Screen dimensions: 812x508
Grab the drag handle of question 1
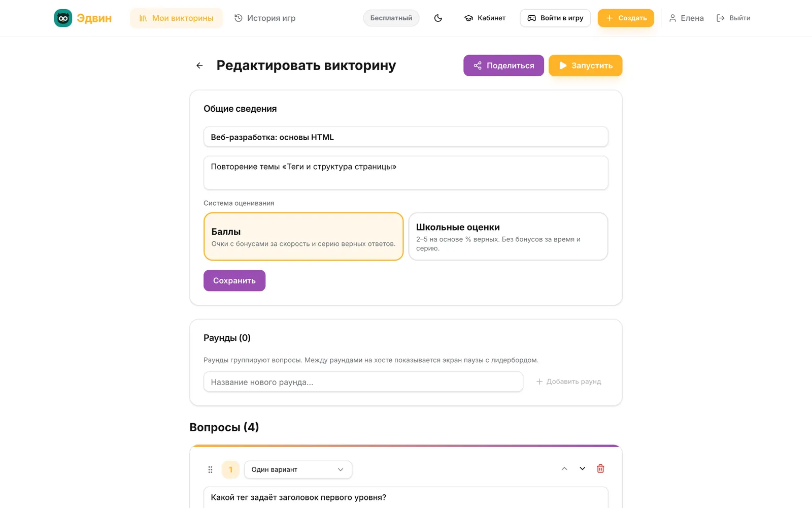tap(210, 470)
